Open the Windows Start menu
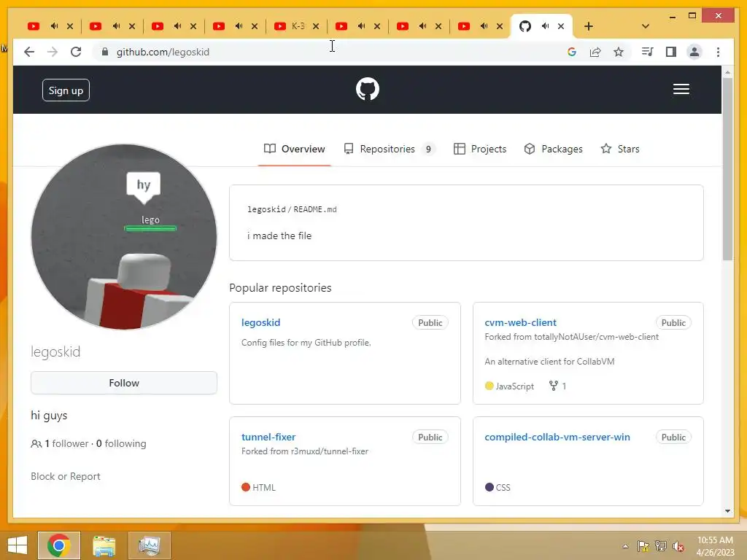The width and height of the screenshot is (747, 560). (x=18, y=545)
